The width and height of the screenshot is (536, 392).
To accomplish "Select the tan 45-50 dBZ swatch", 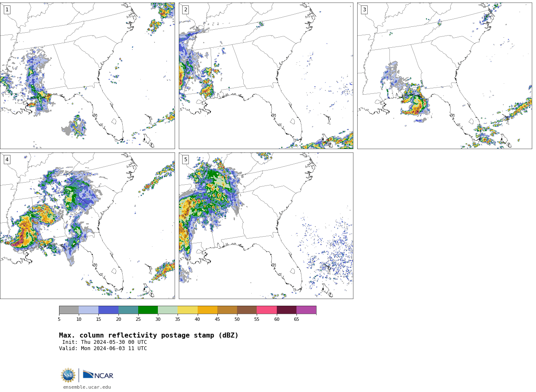I will [x=227, y=310].
